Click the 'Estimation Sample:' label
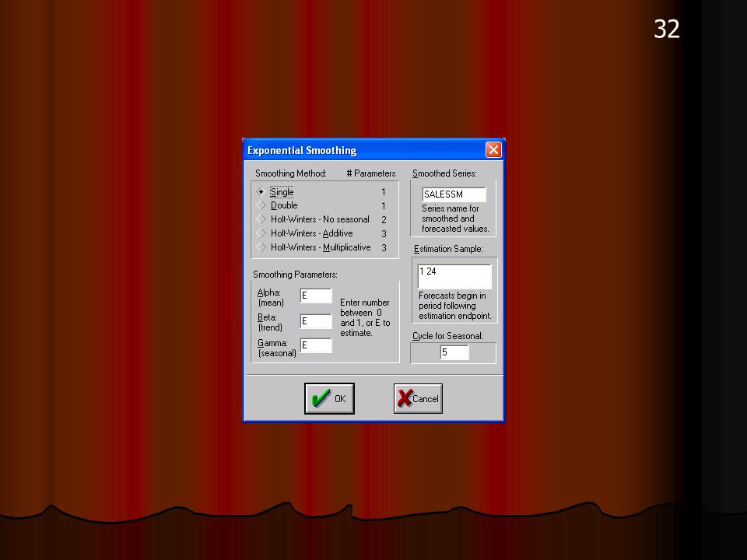Image resolution: width=747 pixels, height=560 pixels. 448,249
